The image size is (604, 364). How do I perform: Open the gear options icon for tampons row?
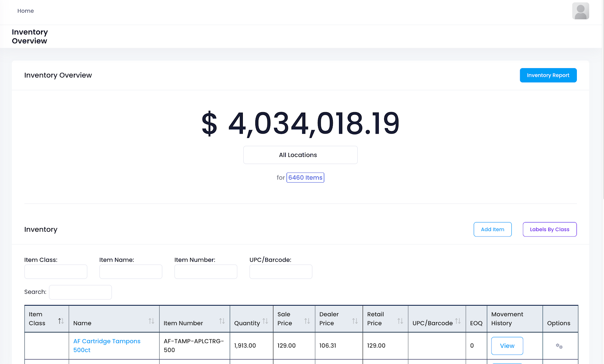[559, 346]
